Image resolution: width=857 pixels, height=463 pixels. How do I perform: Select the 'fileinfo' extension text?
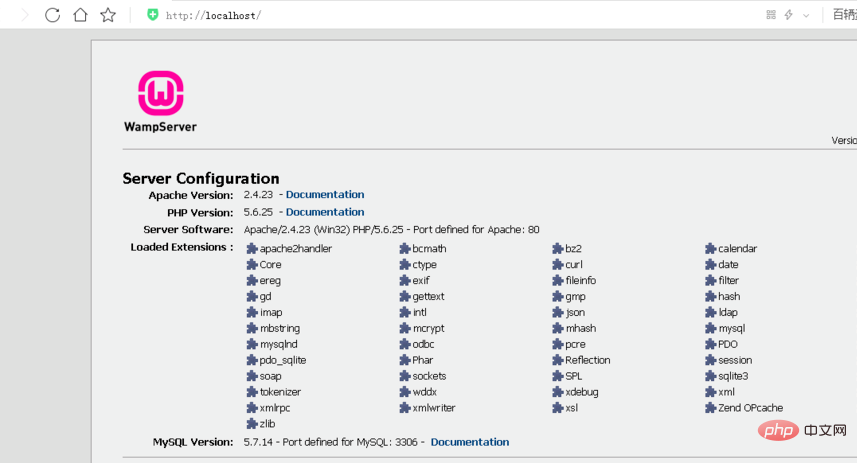(x=580, y=280)
